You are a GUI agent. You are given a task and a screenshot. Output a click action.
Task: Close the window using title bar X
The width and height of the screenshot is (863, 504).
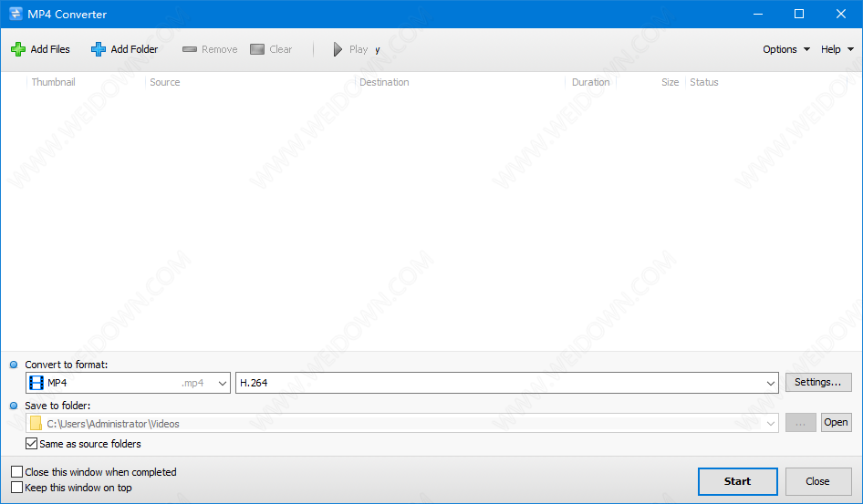841,15
